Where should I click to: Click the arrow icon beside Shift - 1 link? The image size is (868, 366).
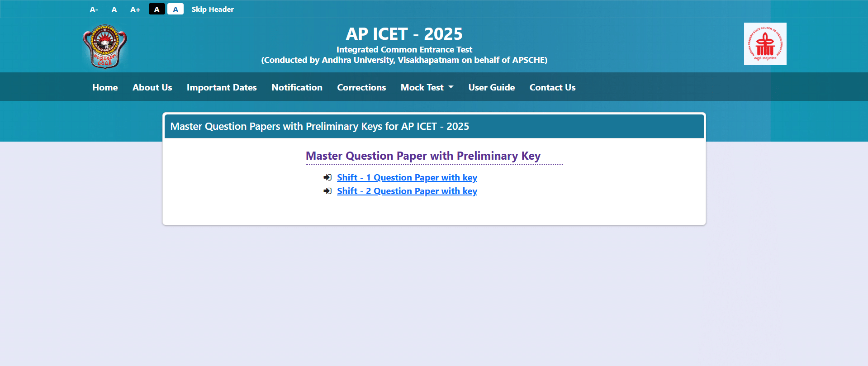[x=327, y=177]
